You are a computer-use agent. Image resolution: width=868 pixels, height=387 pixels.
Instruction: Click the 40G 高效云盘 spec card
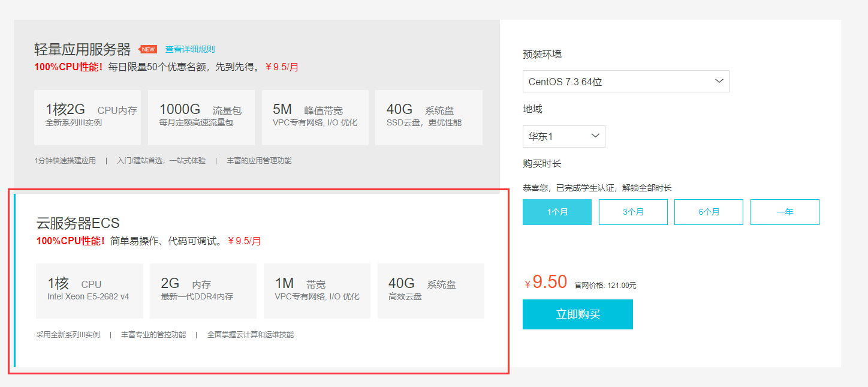tap(431, 291)
